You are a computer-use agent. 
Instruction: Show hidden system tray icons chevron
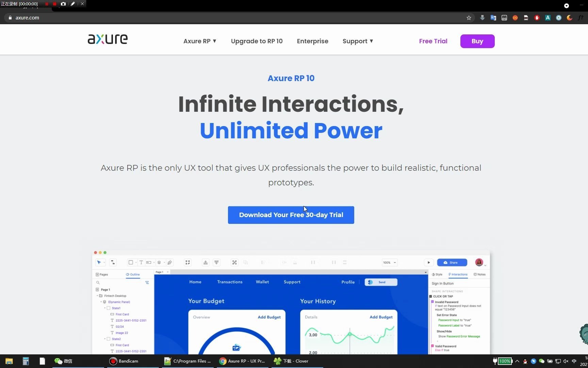click(517, 361)
